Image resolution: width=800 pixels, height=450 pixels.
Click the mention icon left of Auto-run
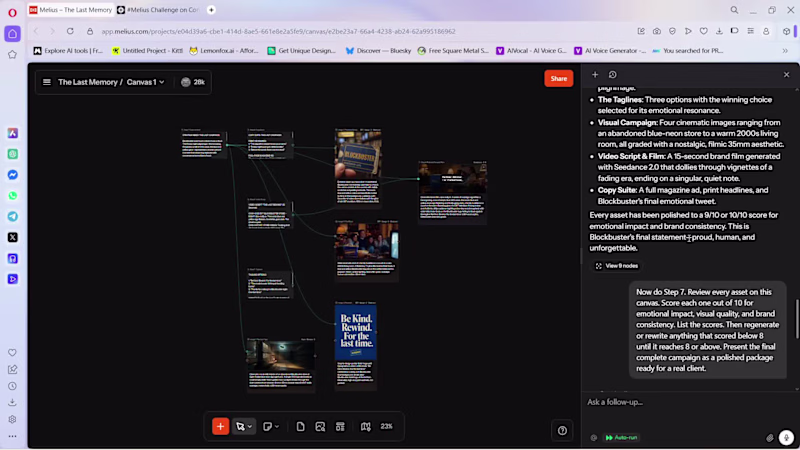593,438
